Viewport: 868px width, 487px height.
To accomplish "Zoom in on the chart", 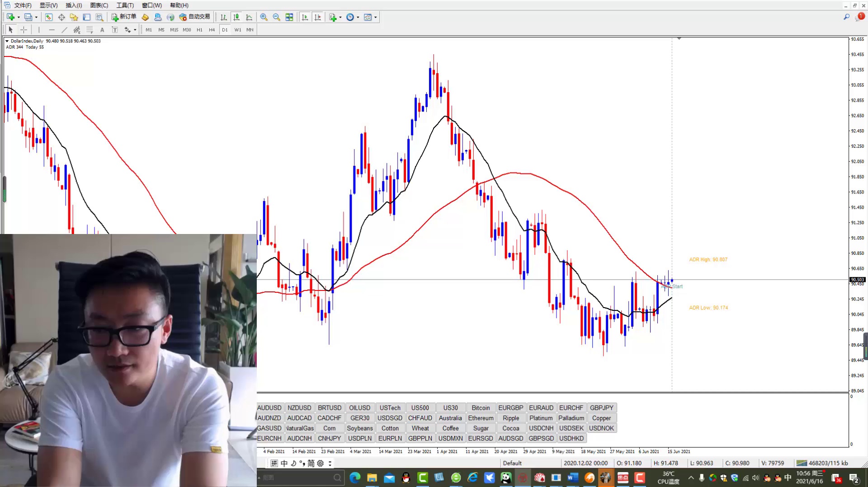I will [x=264, y=17].
